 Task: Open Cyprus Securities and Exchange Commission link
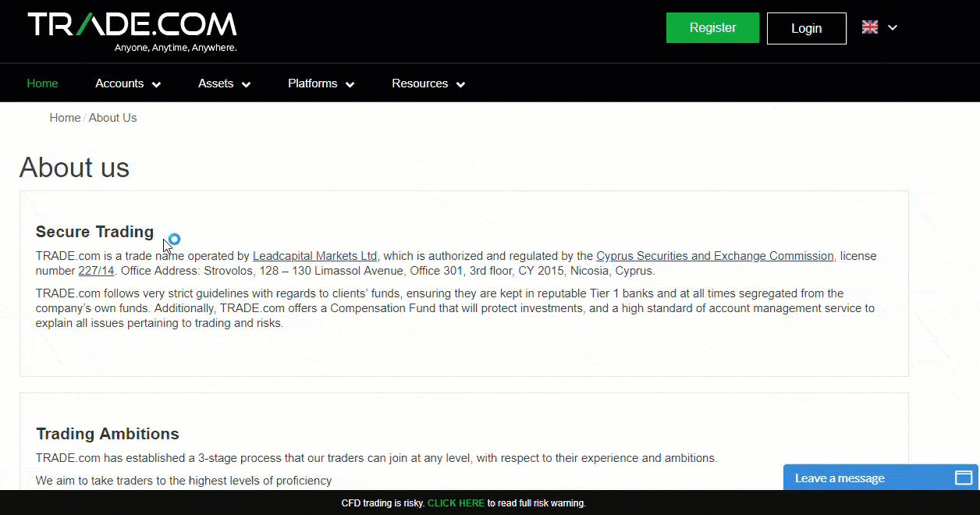click(x=715, y=256)
